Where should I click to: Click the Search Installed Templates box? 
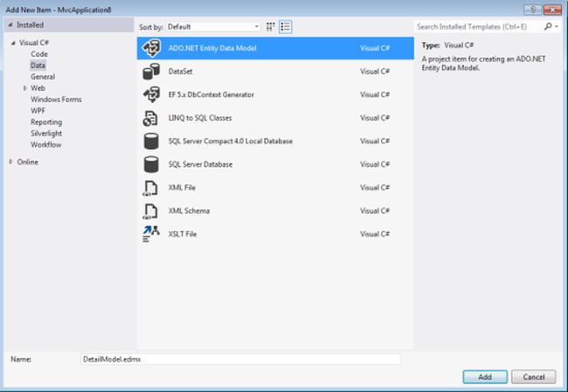478,27
